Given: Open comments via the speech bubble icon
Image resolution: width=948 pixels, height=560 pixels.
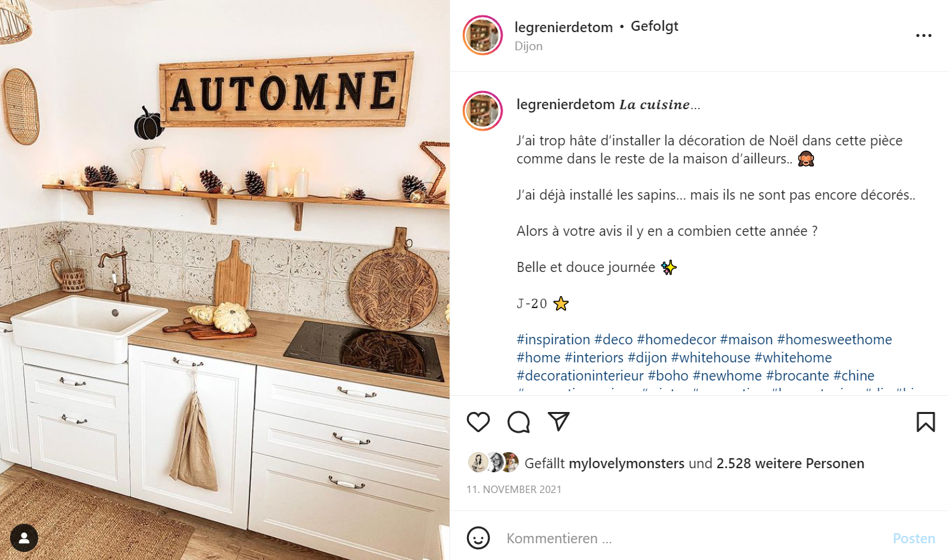Looking at the screenshot, I should coord(519,421).
